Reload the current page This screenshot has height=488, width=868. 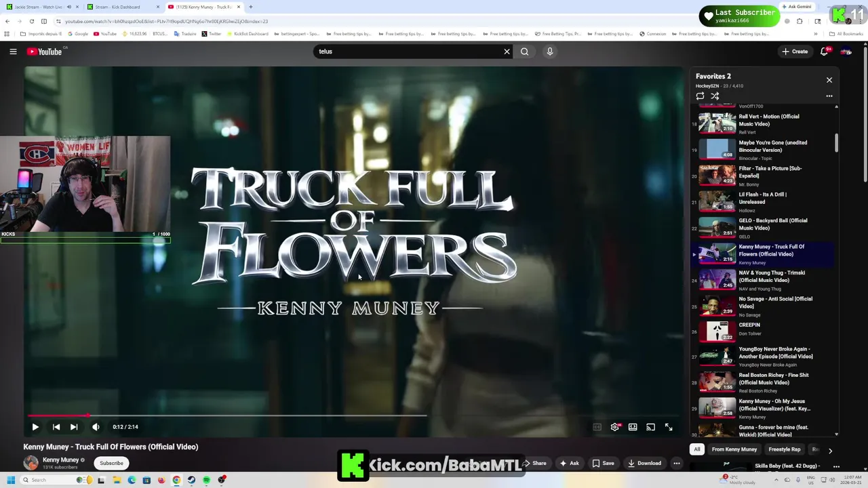tap(33, 21)
